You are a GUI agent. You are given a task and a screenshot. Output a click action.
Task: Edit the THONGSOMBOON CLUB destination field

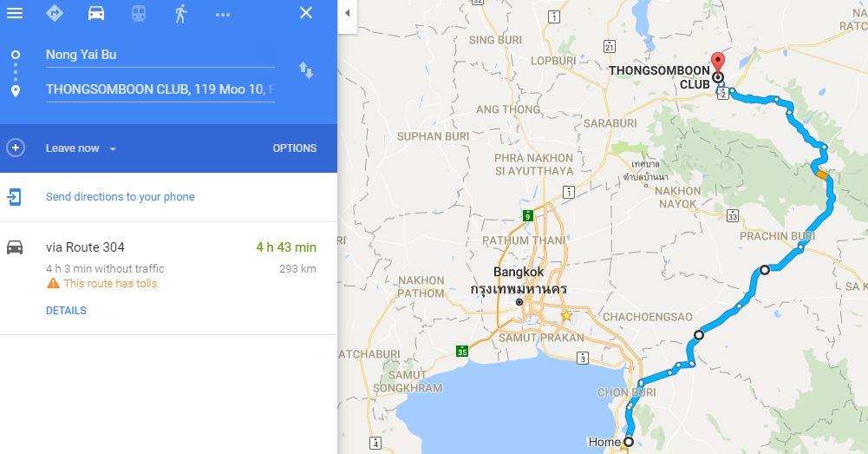[160, 89]
